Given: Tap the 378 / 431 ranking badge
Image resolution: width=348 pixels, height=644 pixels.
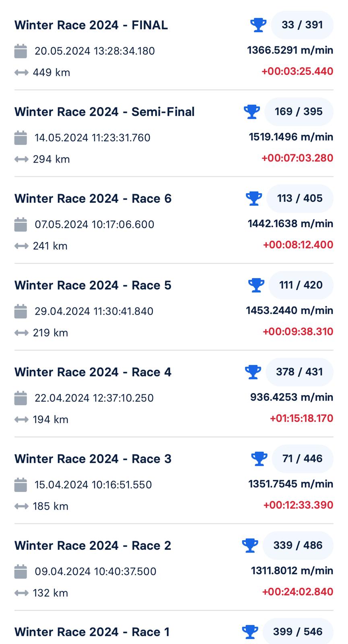Looking at the screenshot, I should pyautogui.click(x=299, y=372).
